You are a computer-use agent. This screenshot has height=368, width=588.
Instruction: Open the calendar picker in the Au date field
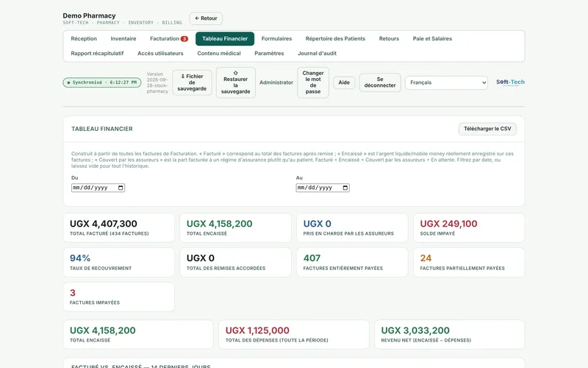tap(345, 188)
